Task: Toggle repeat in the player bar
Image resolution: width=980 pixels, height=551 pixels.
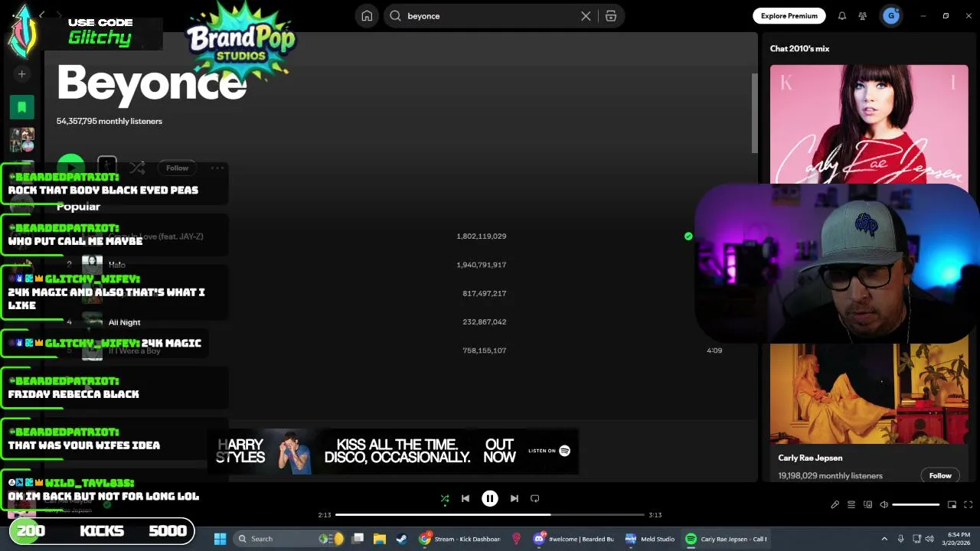Action: pyautogui.click(x=535, y=499)
